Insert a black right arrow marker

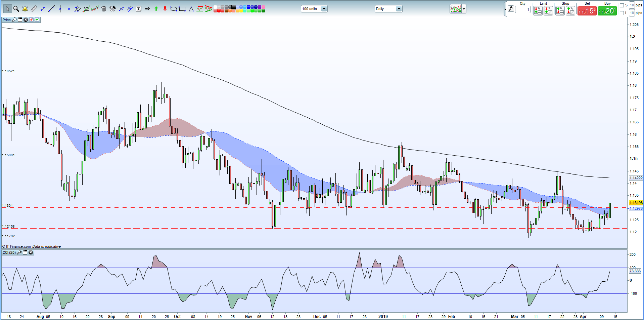pos(147,9)
